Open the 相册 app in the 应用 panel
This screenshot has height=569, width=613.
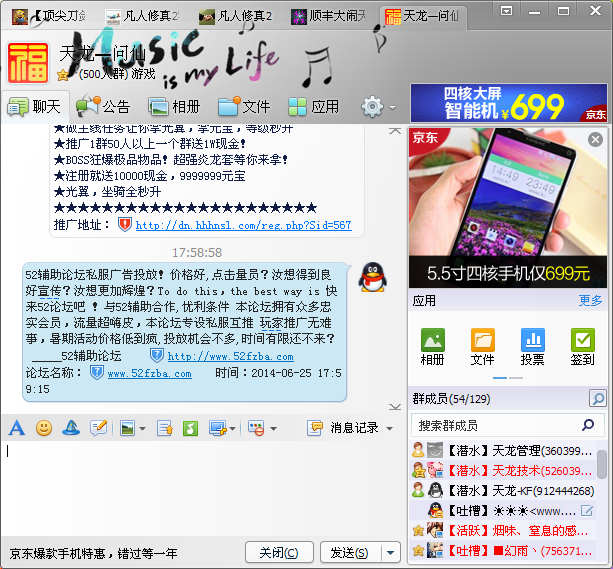[432, 347]
